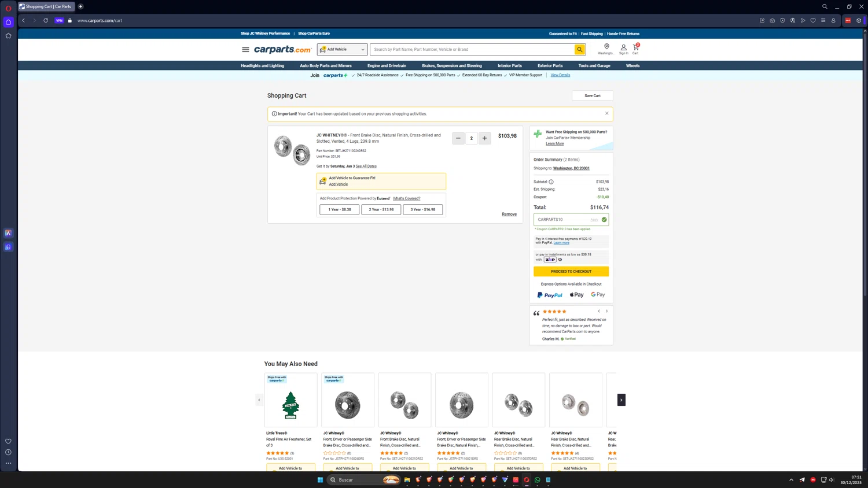Open the hamburger menu next to the CarParts logo
Image resolution: width=868 pixels, height=488 pixels.
coord(245,50)
